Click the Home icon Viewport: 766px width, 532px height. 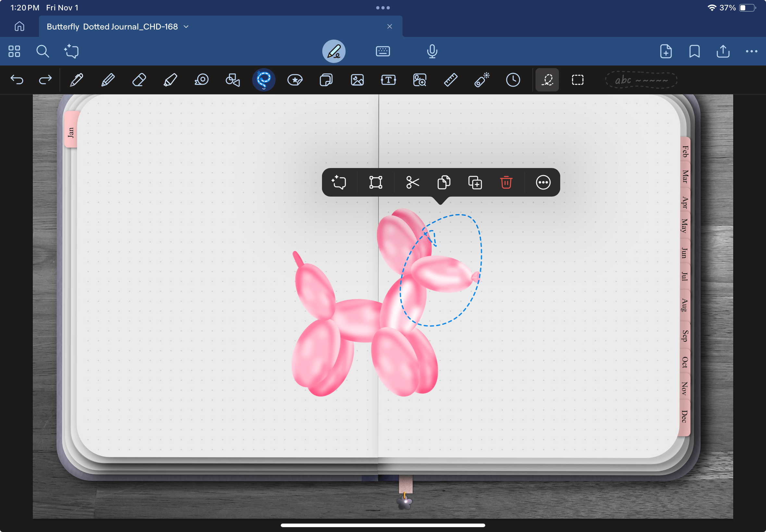point(19,26)
